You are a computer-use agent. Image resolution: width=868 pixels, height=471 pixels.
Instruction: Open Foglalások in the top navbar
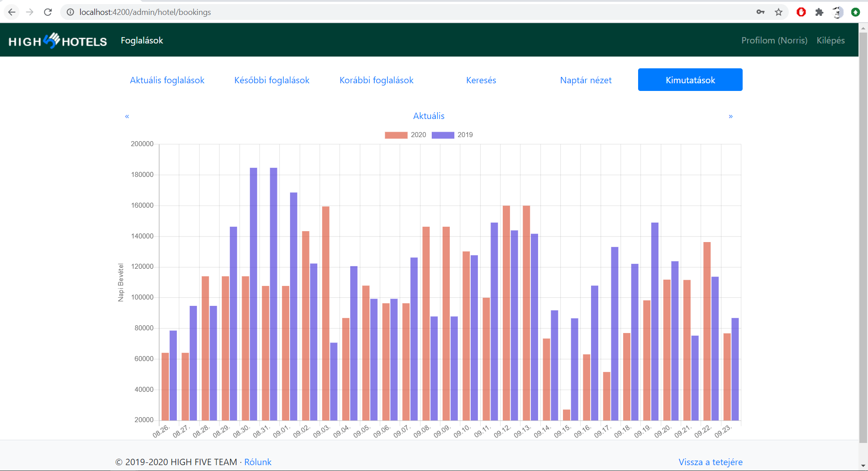point(142,40)
